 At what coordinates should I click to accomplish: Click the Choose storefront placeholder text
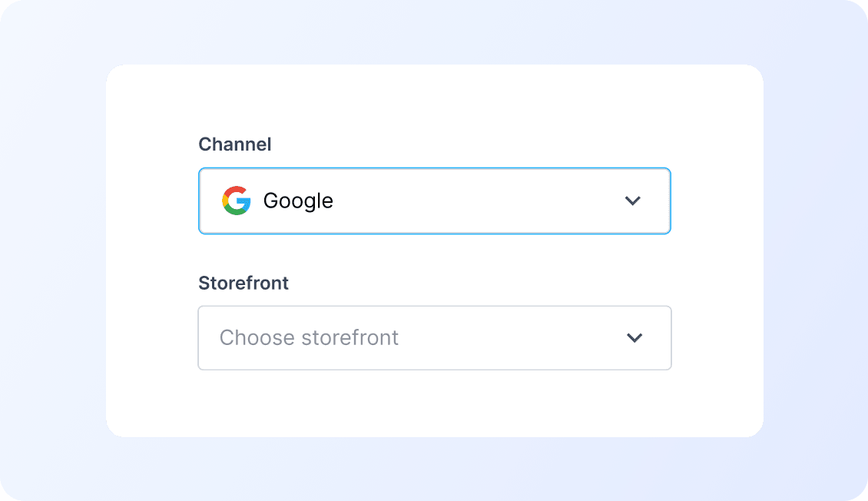click(308, 338)
